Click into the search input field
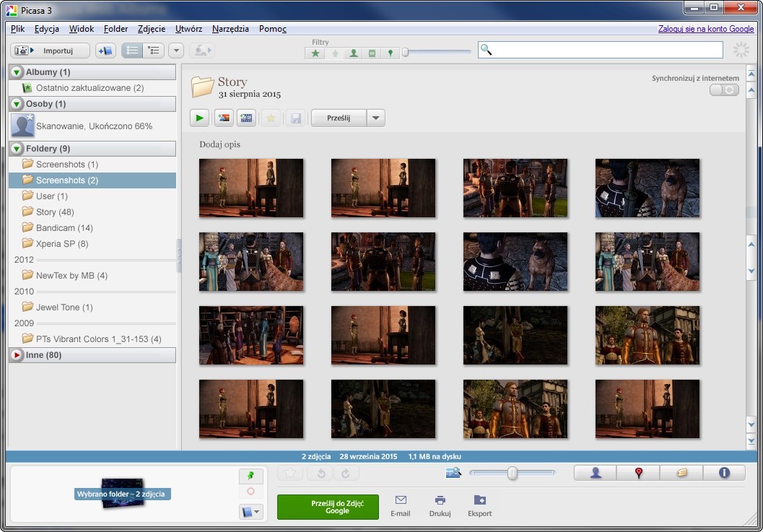 [601, 50]
